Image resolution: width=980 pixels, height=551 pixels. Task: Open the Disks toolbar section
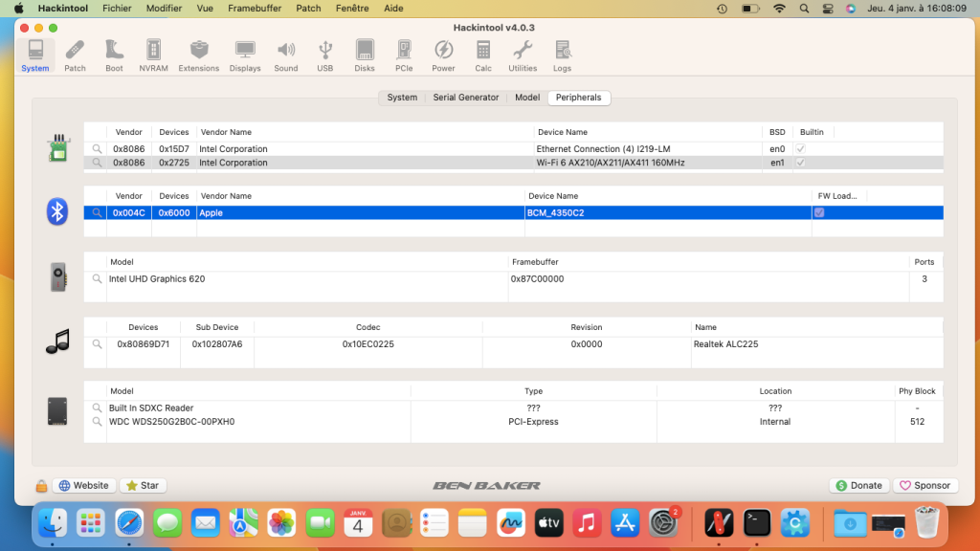365,55
